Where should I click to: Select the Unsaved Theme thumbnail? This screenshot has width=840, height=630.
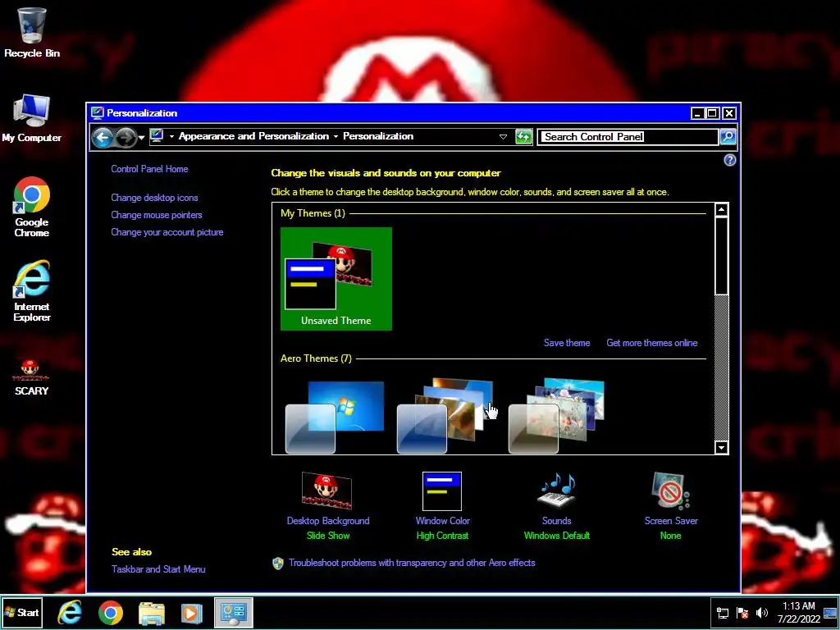336,279
